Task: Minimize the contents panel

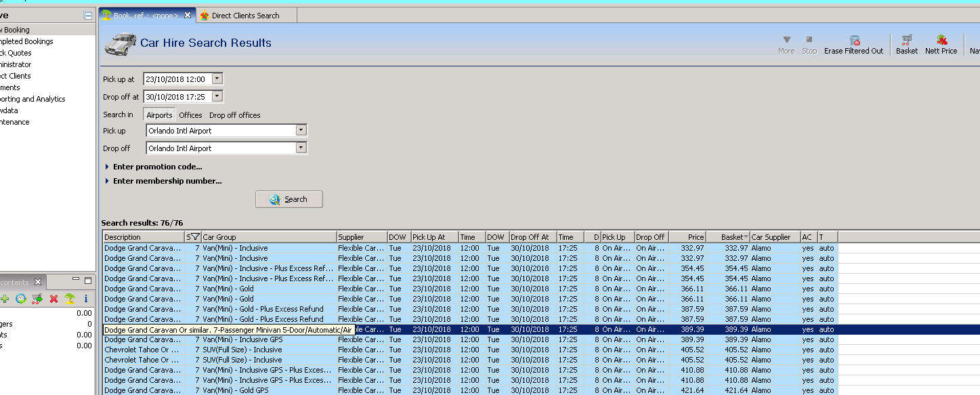Action: click(77, 280)
